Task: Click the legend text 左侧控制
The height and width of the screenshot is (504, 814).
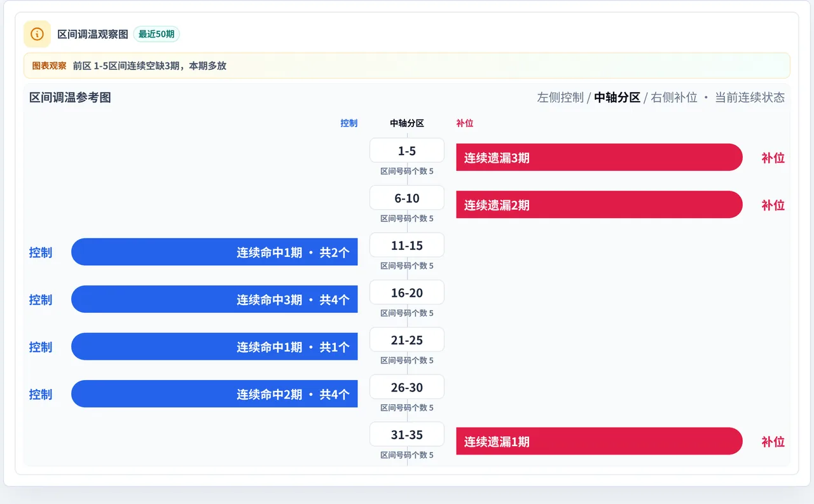Action: (560, 97)
